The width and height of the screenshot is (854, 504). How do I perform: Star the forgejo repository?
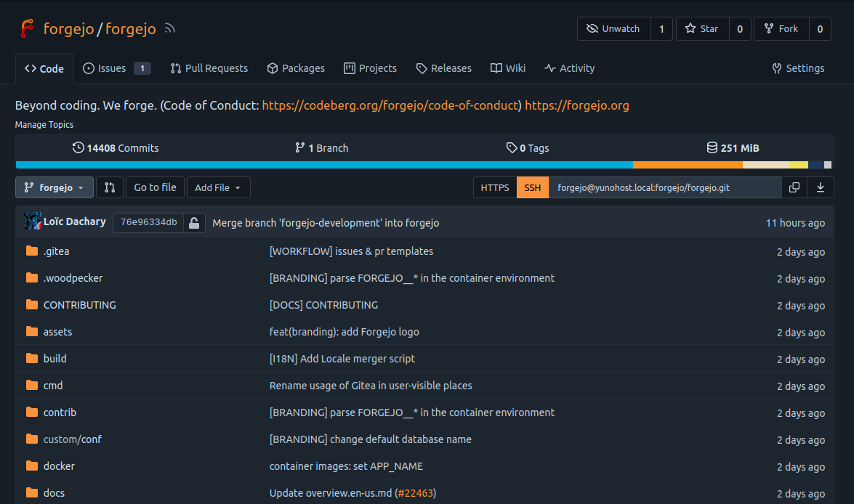701,29
